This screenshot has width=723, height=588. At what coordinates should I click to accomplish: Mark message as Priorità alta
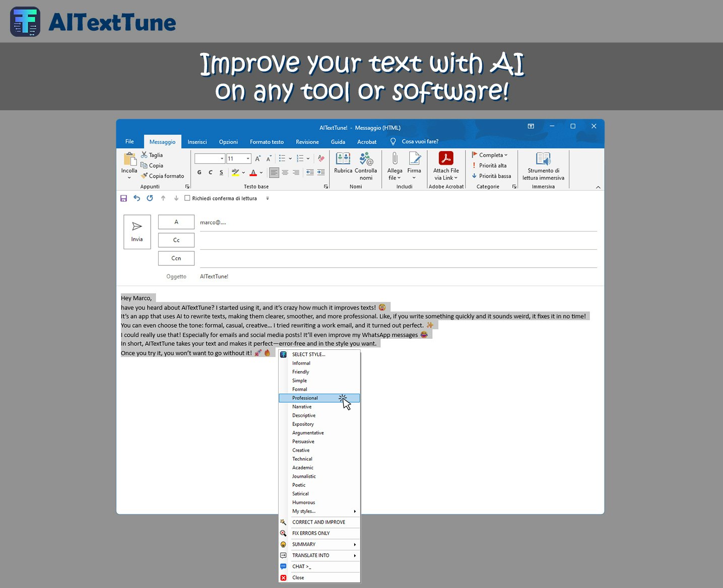(489, 166)
